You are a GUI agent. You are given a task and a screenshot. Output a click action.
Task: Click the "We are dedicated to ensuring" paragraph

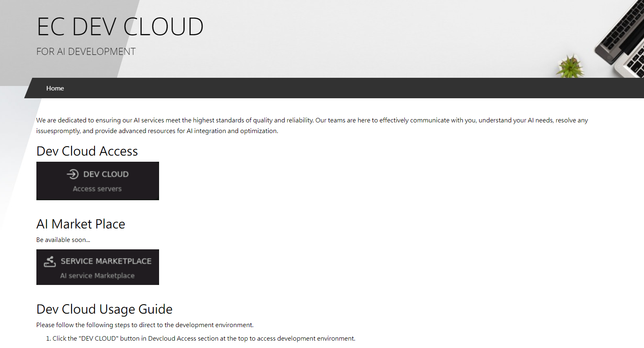[312, 126]
